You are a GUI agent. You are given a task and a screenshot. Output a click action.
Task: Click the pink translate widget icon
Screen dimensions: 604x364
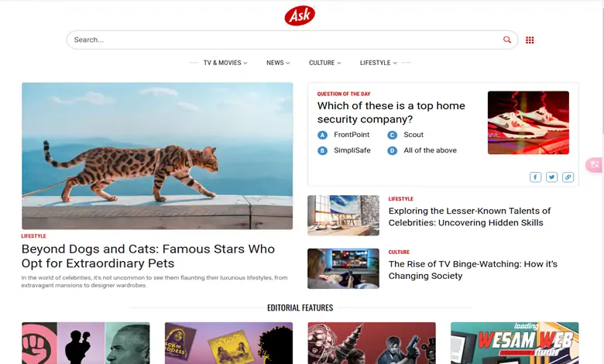pos(595,165)
